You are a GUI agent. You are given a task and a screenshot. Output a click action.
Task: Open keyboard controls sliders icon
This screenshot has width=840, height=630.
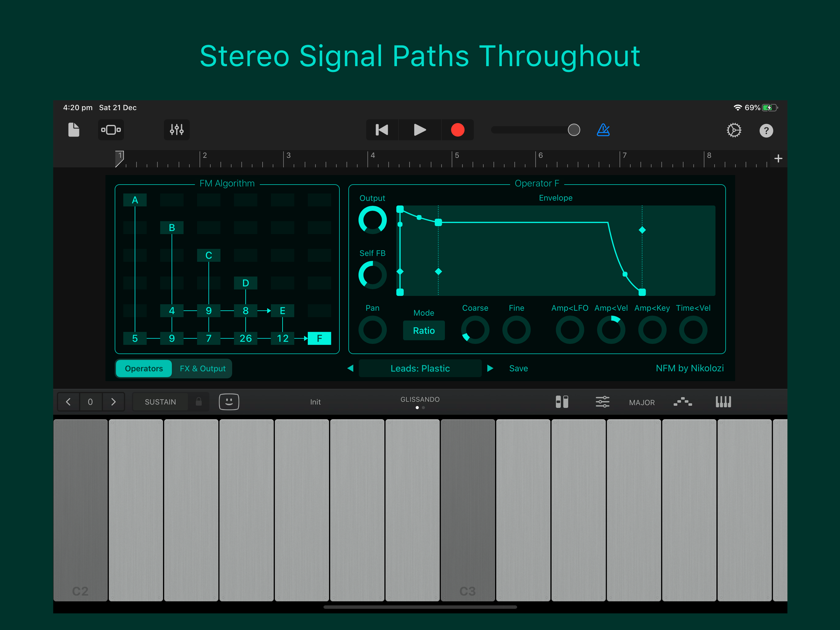tap(602, 402)
